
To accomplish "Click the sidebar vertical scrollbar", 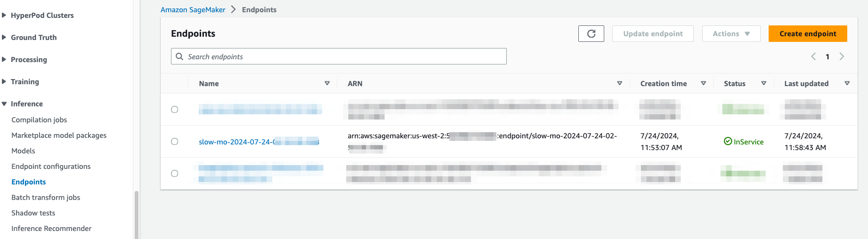I will click(137, 215).
